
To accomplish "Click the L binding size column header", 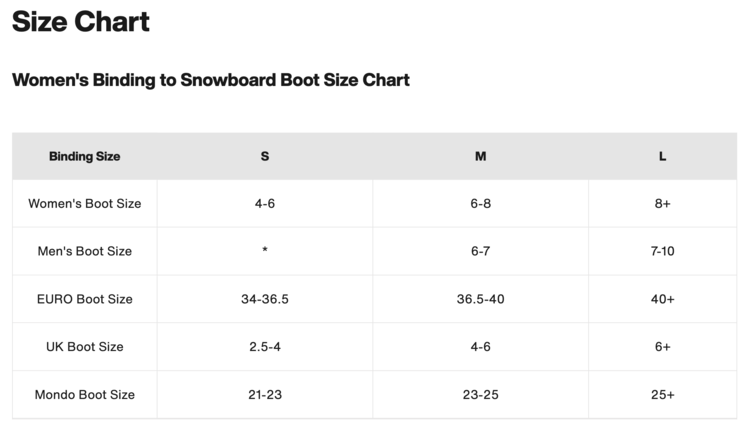I will [662, 156].
